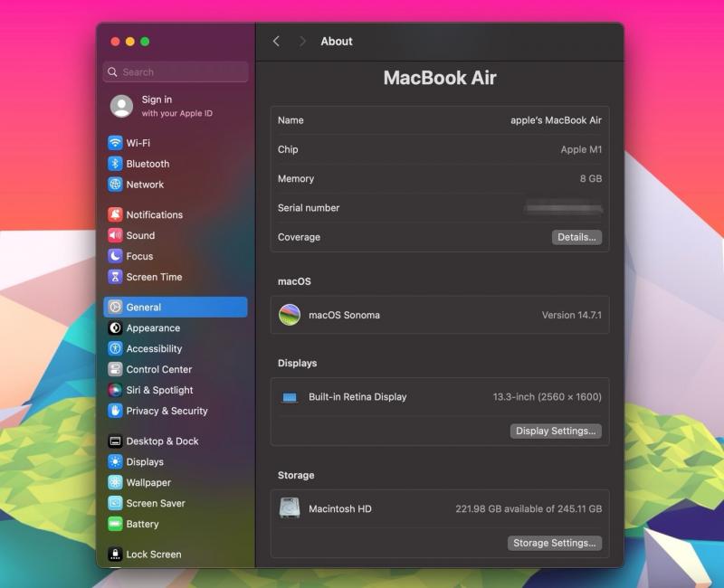
Task: Click the search magnifier icon
Action: pyautogui.click(x=112, y=72)
